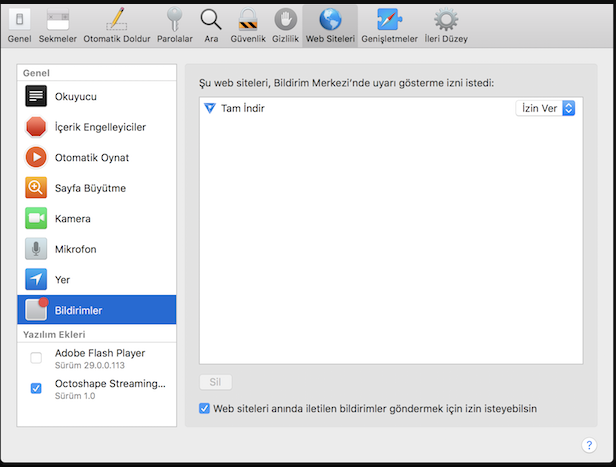Switch to Otomatik Doldur settings

tap(116, 25)
